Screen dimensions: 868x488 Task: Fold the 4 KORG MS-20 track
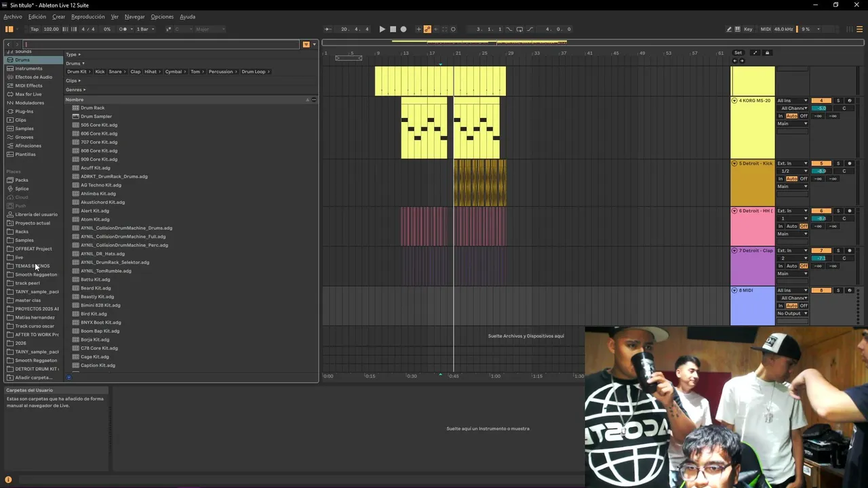[734, 101]
